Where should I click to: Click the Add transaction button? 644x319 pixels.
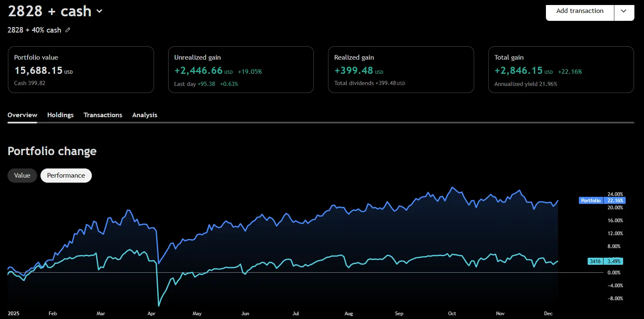click(x=580, y=11)
